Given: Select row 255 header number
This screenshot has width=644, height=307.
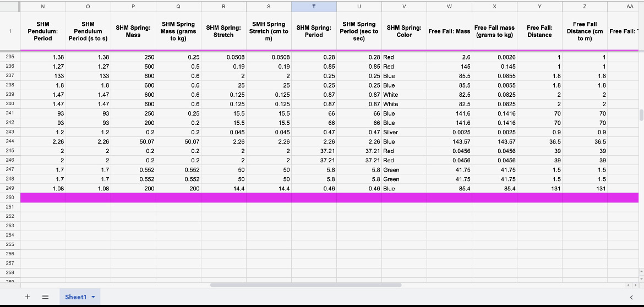Looking at the screenshot, I should pyautogui.click(x=10, y=244).
